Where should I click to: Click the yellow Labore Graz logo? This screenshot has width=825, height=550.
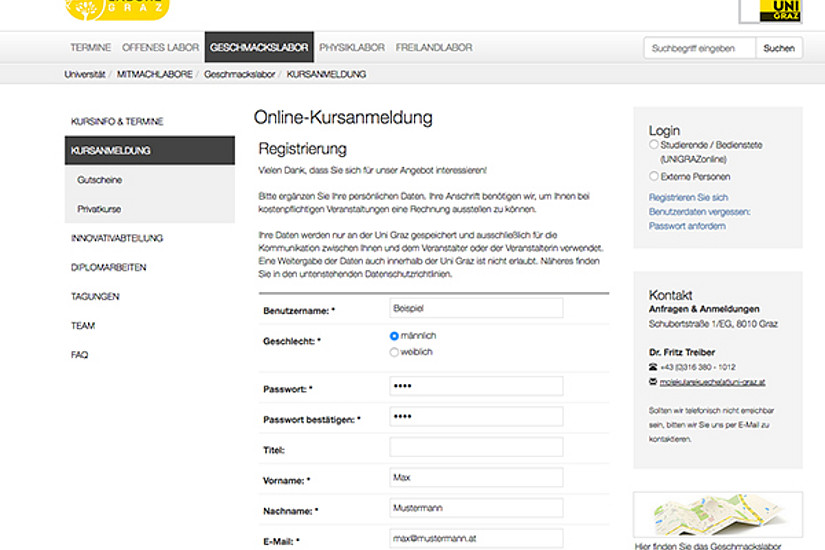[x=117, y=9]
